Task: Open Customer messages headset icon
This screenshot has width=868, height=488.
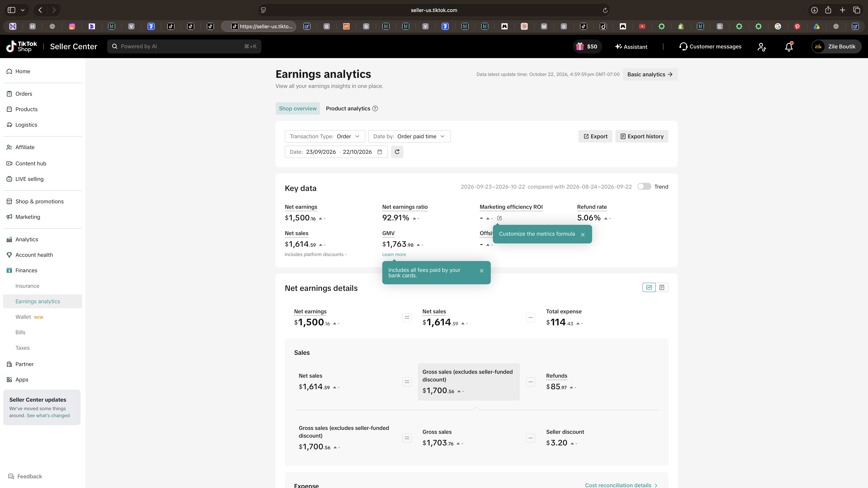Action: (x=683, y=46)
